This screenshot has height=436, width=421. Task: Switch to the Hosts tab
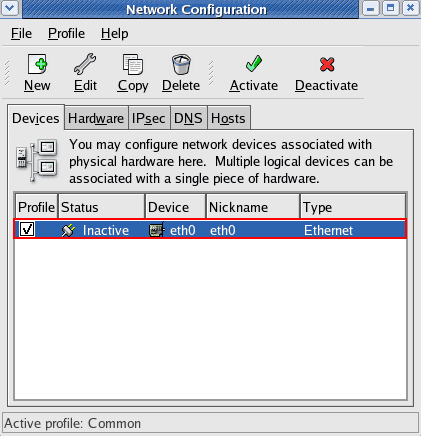(228, 118)
